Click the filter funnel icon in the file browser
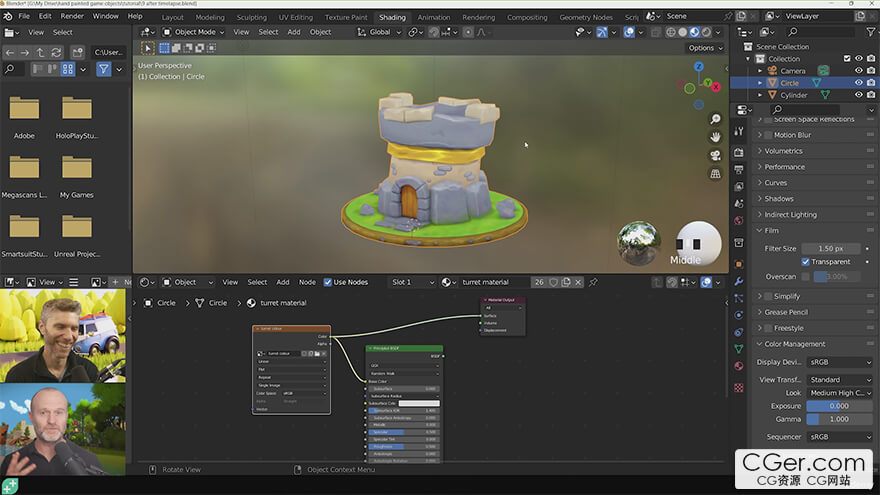 point(103,69)
